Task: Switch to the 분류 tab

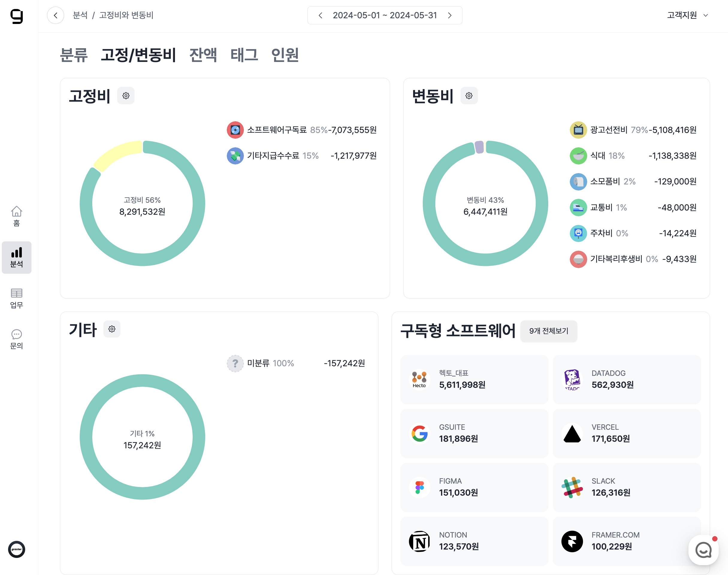Action: [x=74, y=55]
